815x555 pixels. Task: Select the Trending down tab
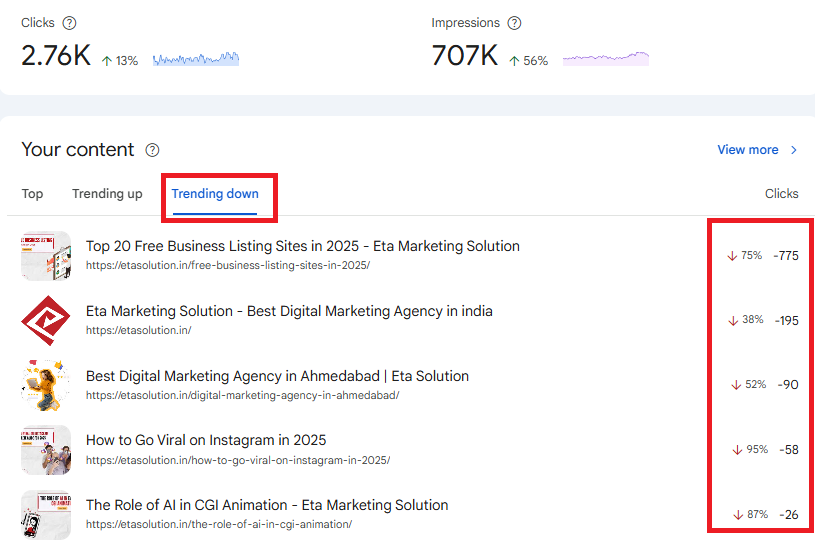coord(215,194)
